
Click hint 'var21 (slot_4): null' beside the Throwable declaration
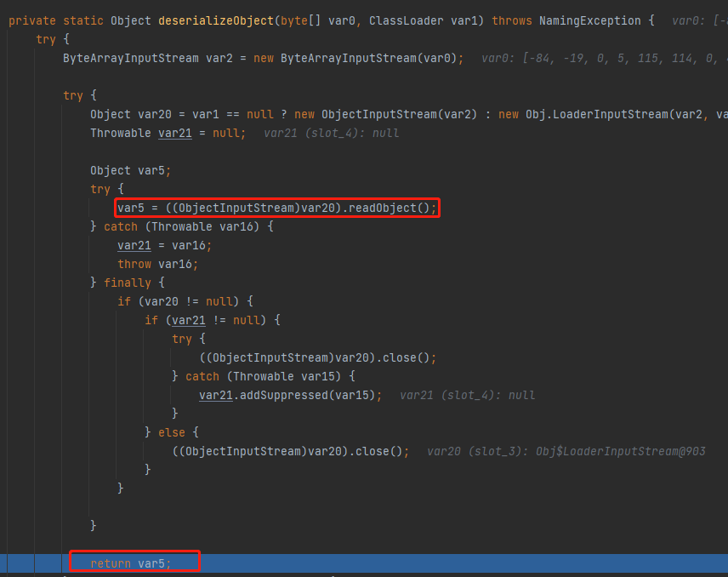point(331,134)
